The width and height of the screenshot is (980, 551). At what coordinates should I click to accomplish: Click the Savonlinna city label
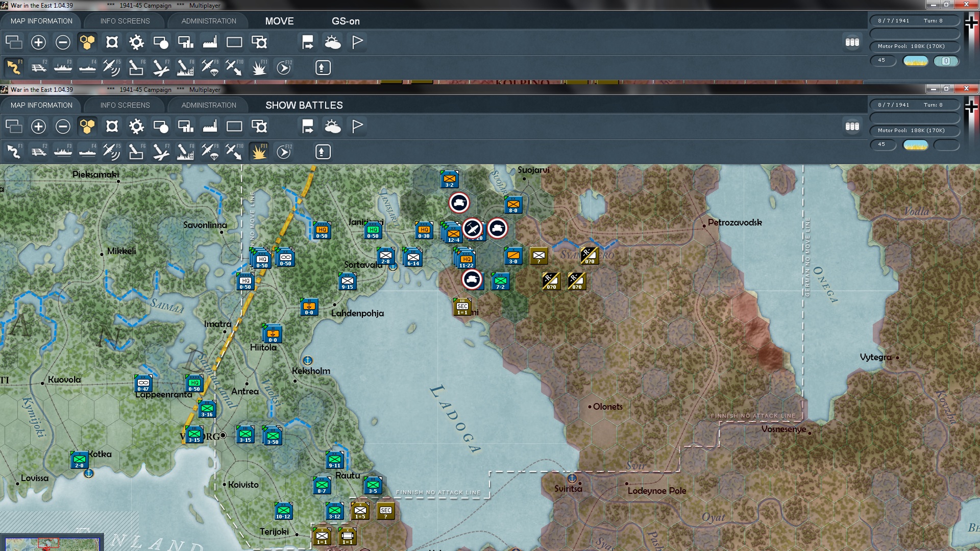pos(205,225)
